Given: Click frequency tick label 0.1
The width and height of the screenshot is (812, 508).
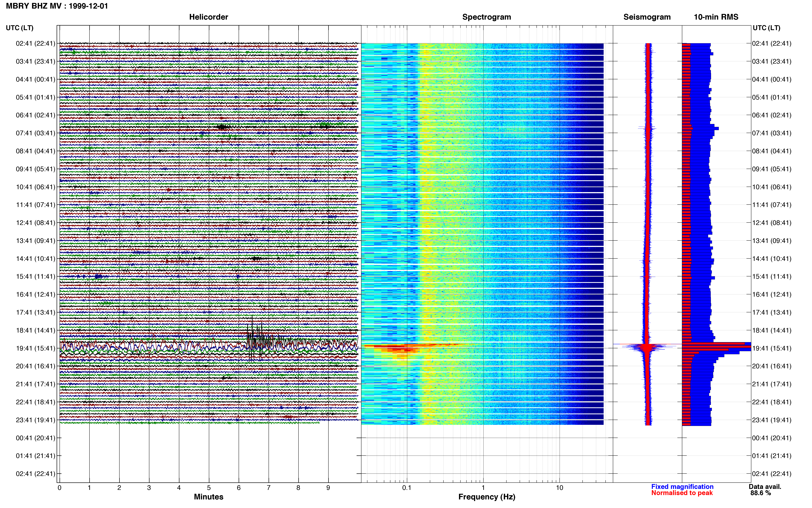Looking at the screenshot, I should [x=407, y=488].
